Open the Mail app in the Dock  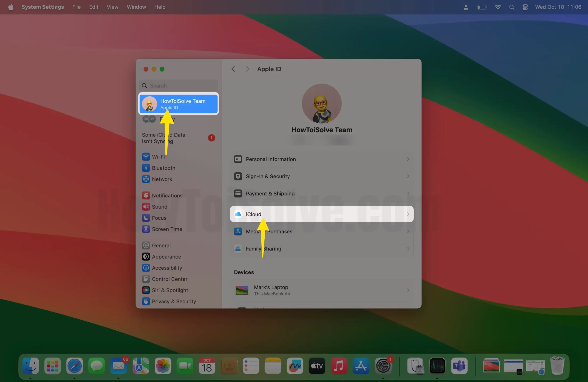point(119,366)
